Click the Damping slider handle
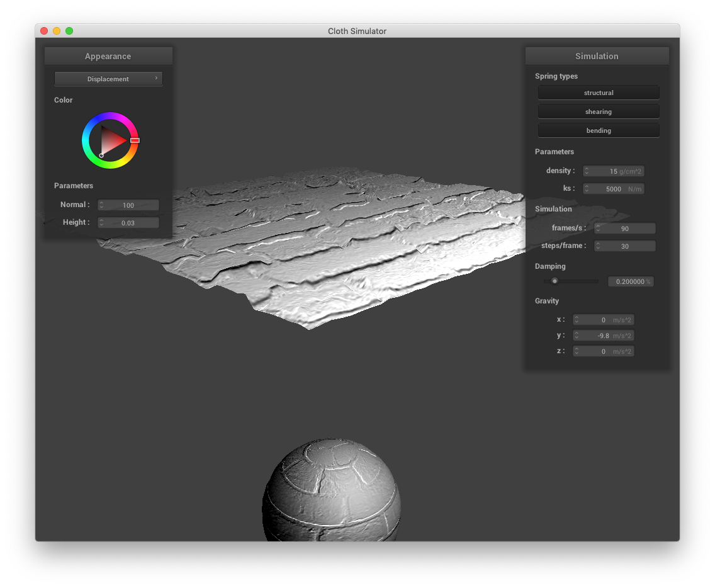 555,281
